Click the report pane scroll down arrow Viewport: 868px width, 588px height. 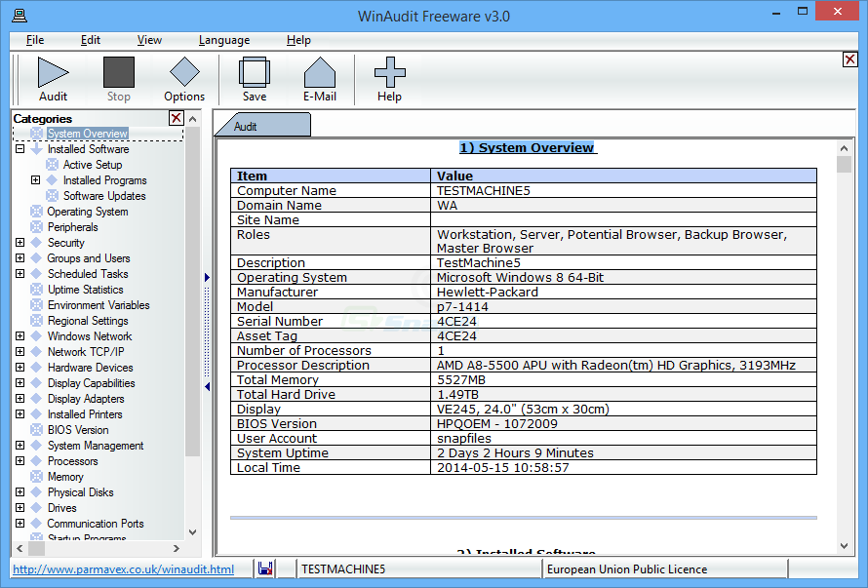pyautogui.click(x=844, y=546)
